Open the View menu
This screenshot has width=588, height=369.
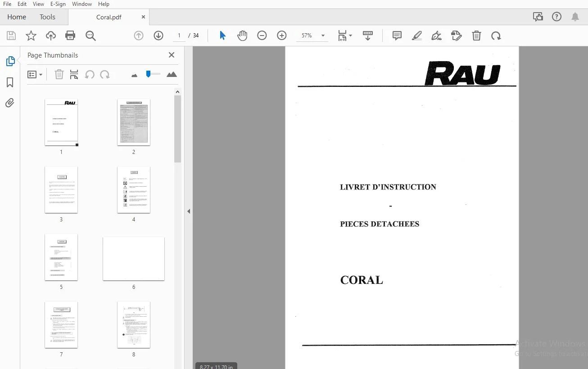point(38,4)
